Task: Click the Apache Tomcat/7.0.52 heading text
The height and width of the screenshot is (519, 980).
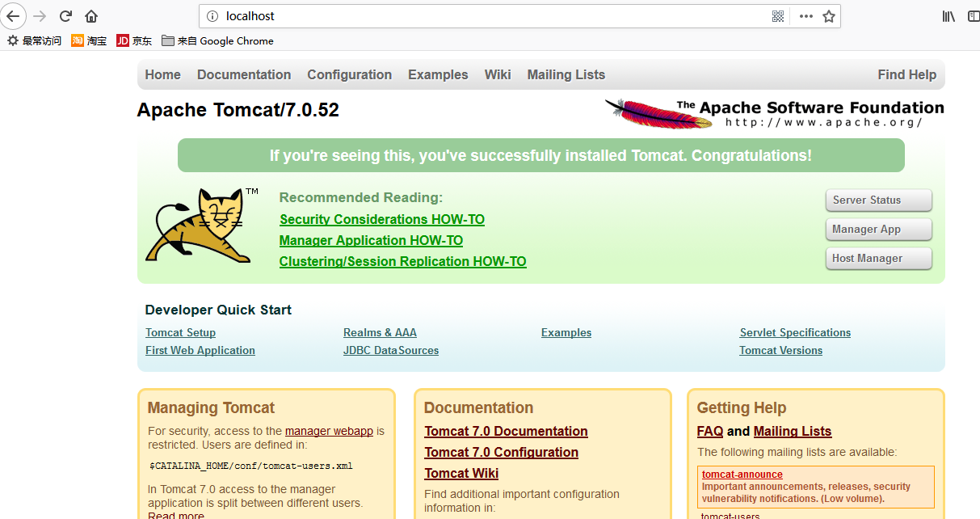Action: [x=238, y=110]
